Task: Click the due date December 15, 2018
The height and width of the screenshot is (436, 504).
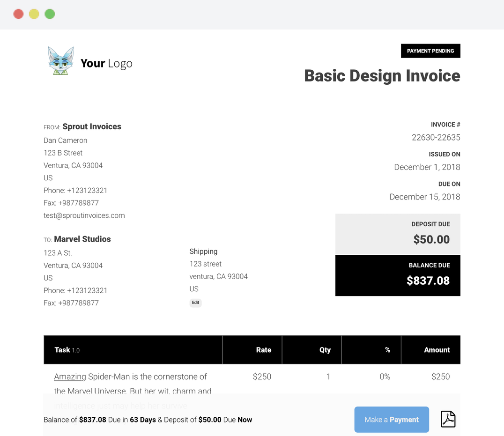Action: (x=424, y=197)
